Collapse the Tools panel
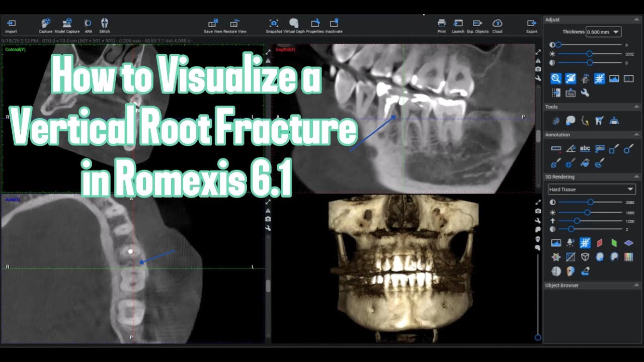644x362 pixels. (636, 107)
